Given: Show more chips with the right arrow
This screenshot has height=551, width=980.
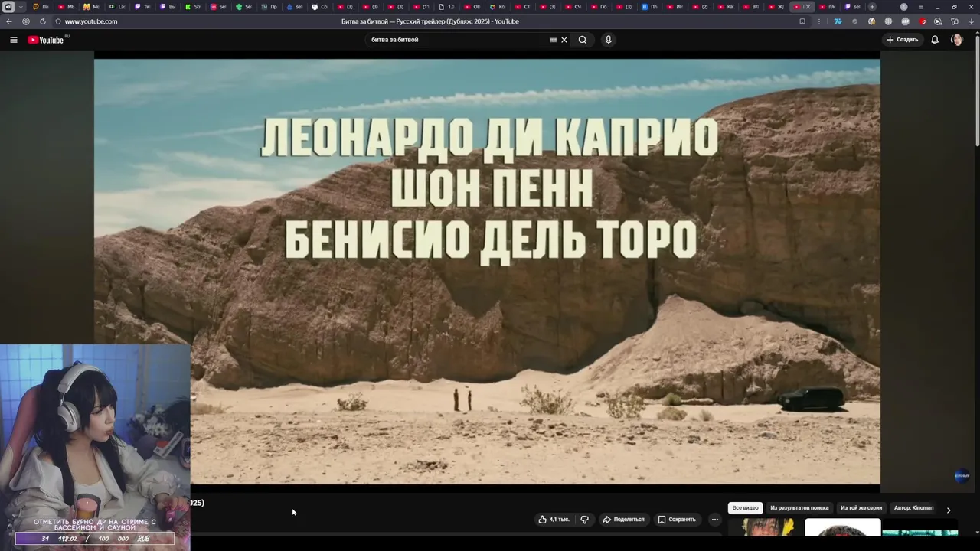Looking at the screenshot, I should [x=949, y=510].
